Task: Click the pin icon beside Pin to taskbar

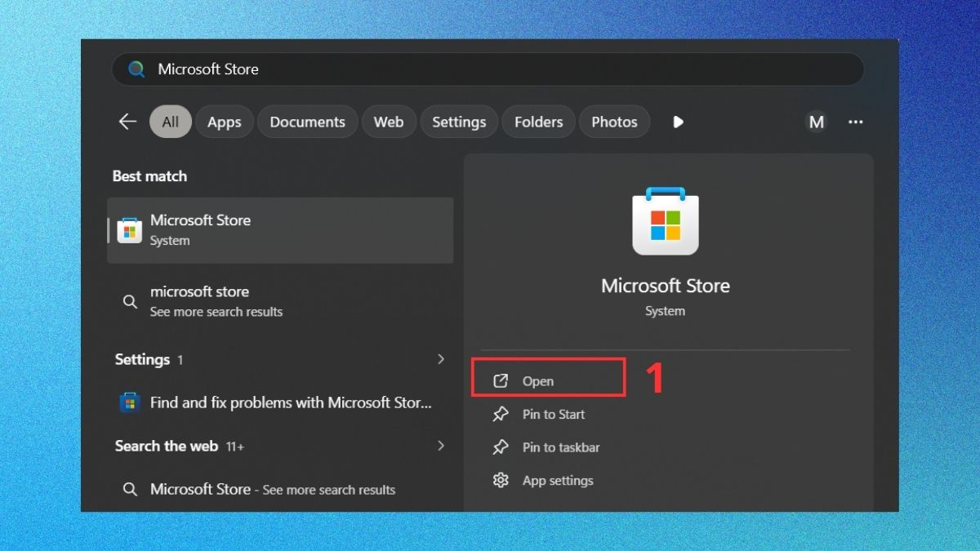Action: [x=501, y=447]
